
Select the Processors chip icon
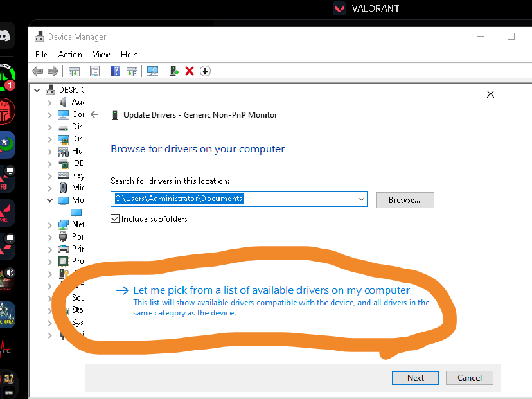pos(63,262)
